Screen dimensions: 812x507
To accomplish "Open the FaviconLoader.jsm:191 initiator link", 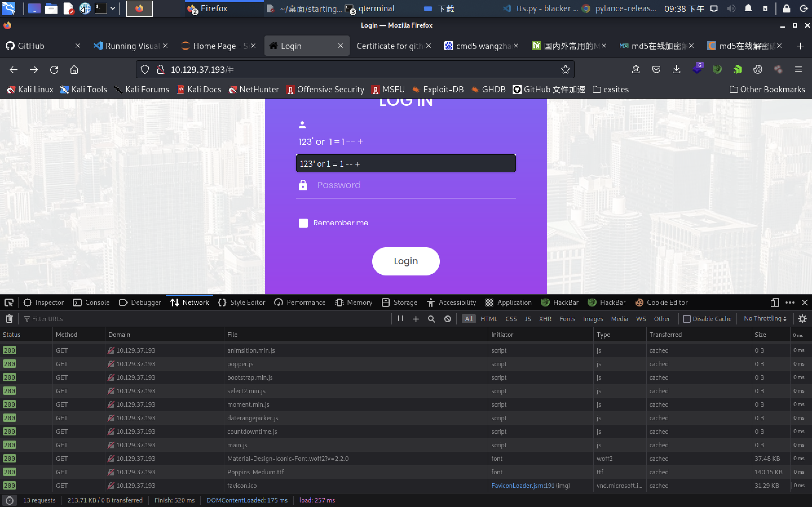I will (522, 486).
